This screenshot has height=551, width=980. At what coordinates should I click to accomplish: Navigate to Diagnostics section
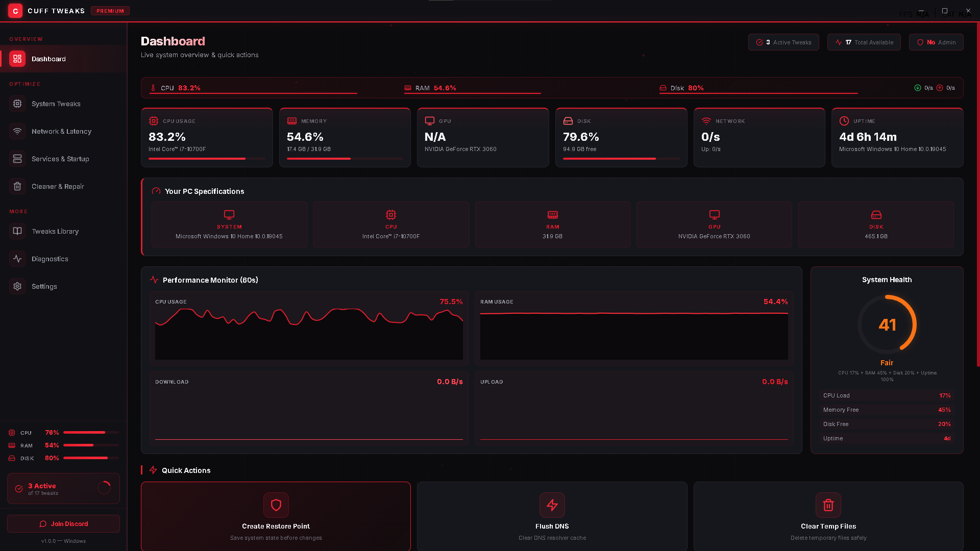point(64,259)
